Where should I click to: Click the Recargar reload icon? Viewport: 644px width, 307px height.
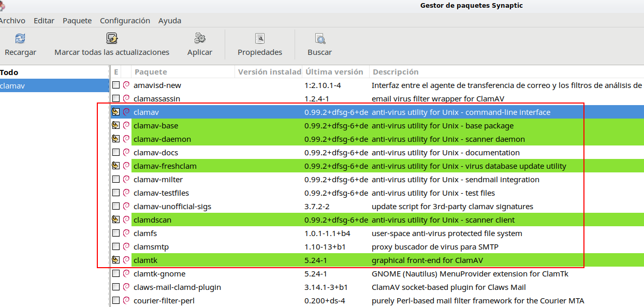20,38
